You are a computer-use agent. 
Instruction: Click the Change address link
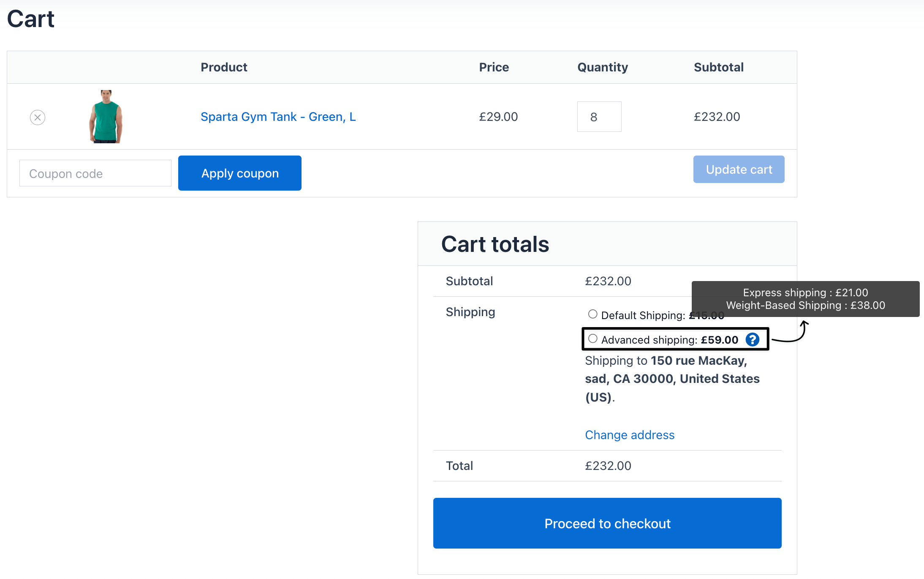pyautogui.click(x=629, y=435)
